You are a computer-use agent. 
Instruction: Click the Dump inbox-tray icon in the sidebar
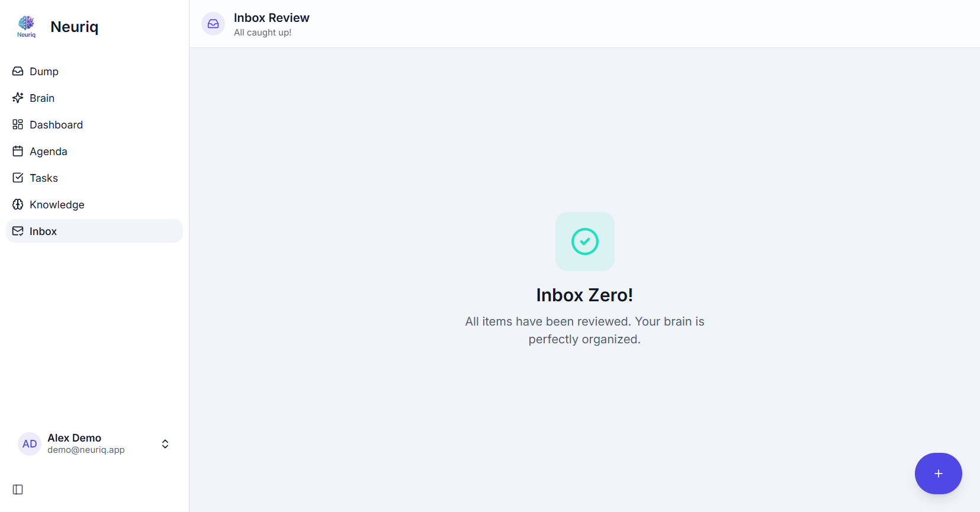click(x=18, y=71)
